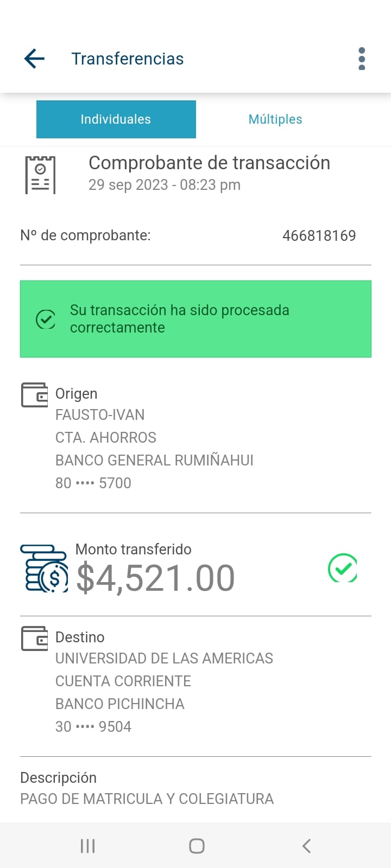
Task: Tap the Transferencias page title
Action: point(128,59)
